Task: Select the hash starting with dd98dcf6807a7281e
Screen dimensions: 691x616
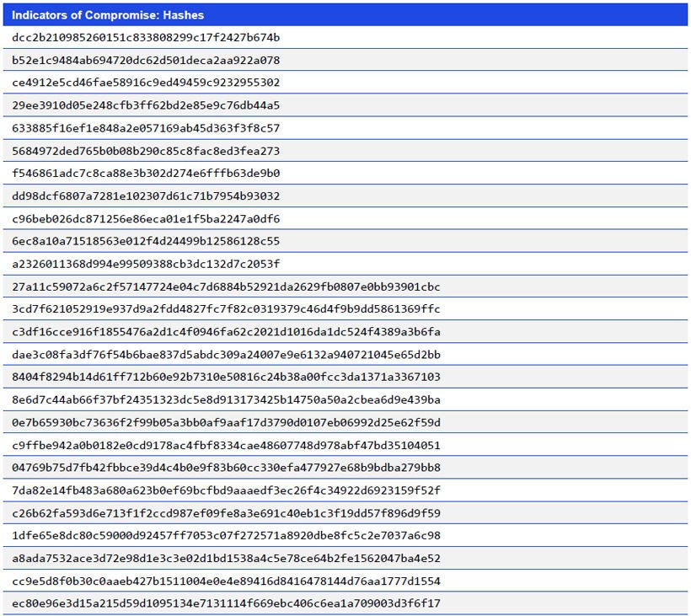Action: coord(147,196)
